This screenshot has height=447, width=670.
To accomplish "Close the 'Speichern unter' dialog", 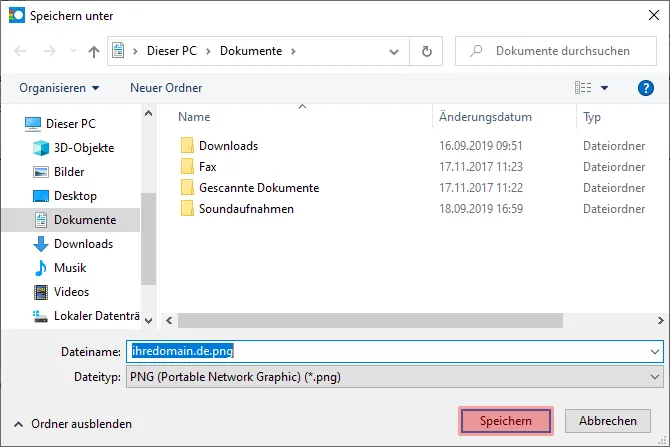I will pyautogui.click(x=654, y=15).
